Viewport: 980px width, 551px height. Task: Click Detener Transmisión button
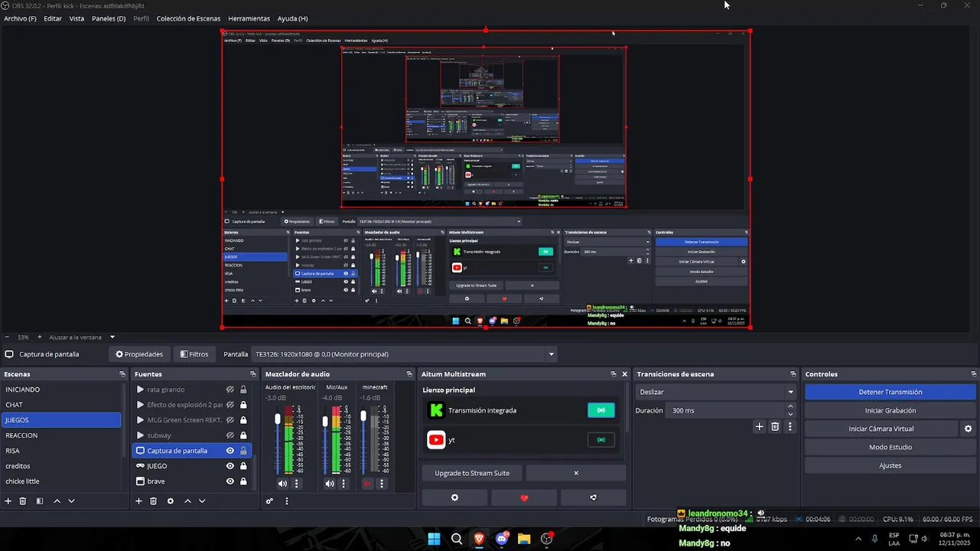point(890,392)
